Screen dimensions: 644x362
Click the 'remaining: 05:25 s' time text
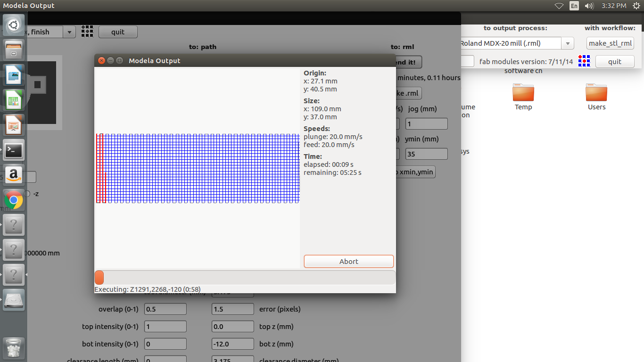tap(333, 173)
